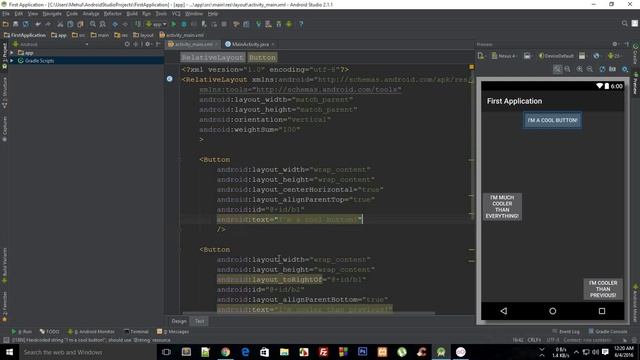The image size is (640, 360).
Task: Click the Zoom to Fit preview icon
Action: [x=557, y=69]
